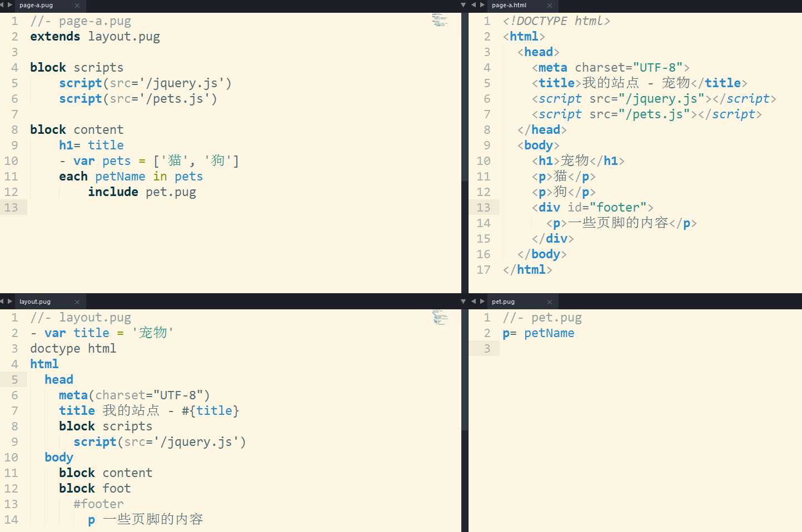Viewport: 802px width, 532px height.
Task: Click 'block scripts' line 8 in layout.pug
Action: (x=106, y=426)
